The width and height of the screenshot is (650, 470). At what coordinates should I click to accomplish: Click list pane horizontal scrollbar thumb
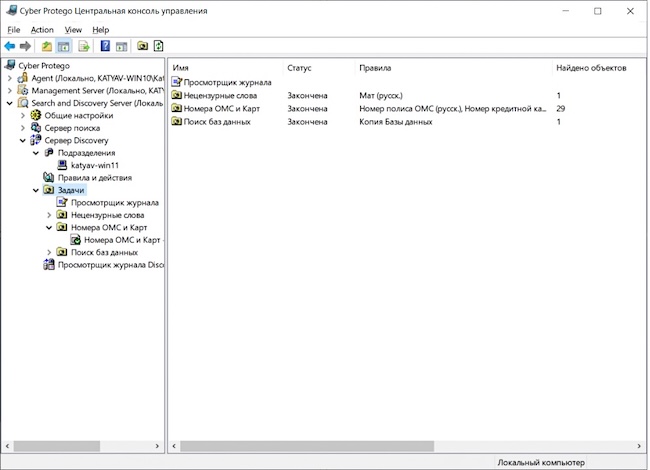click(307, 446)
